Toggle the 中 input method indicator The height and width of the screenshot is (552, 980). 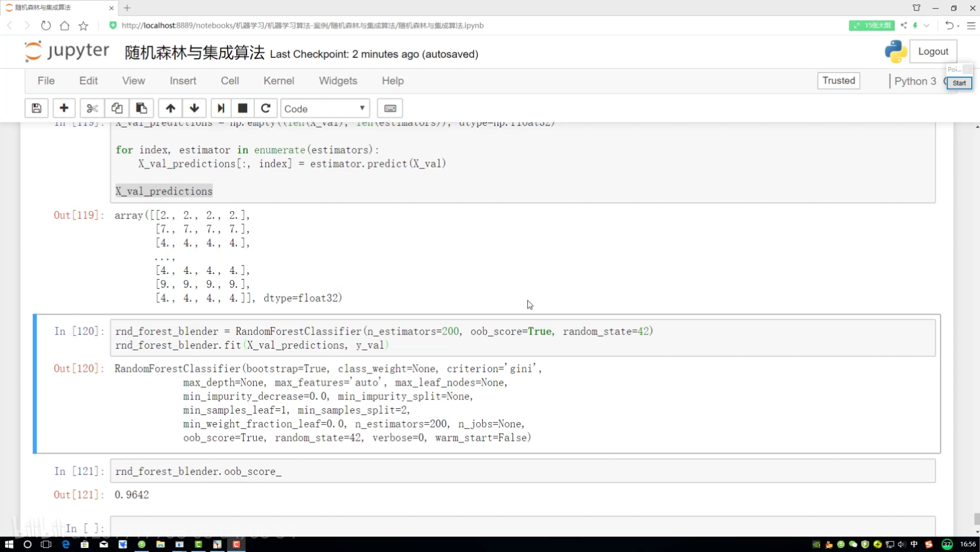(x=915, y=544)
